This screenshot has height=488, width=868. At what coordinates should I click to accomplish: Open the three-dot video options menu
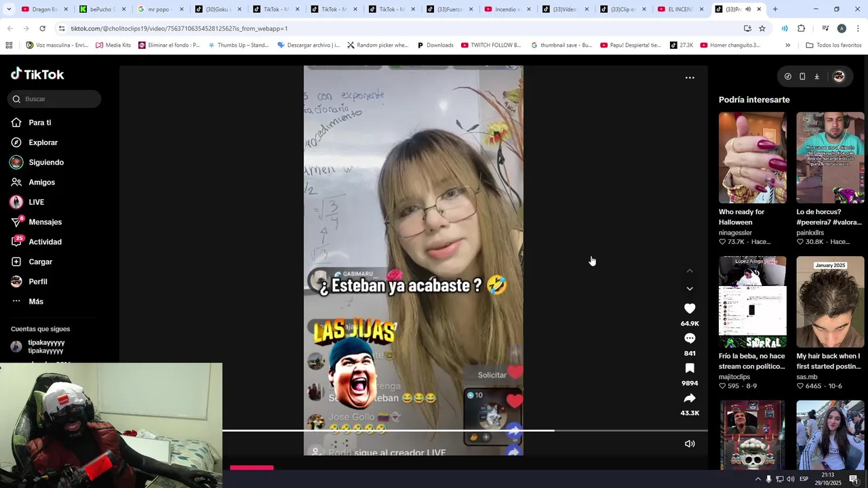[x=690, y=78]
